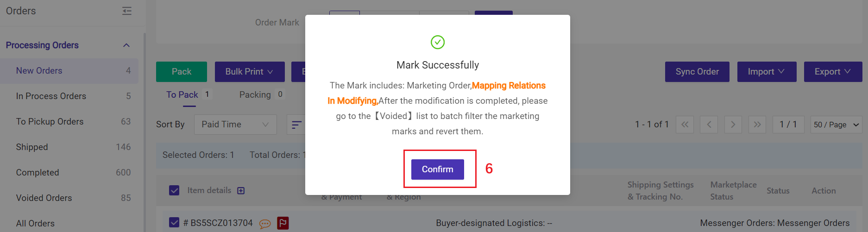Open the 50 / Page size dropdown

pyautogui.click(x=837, y=125)
